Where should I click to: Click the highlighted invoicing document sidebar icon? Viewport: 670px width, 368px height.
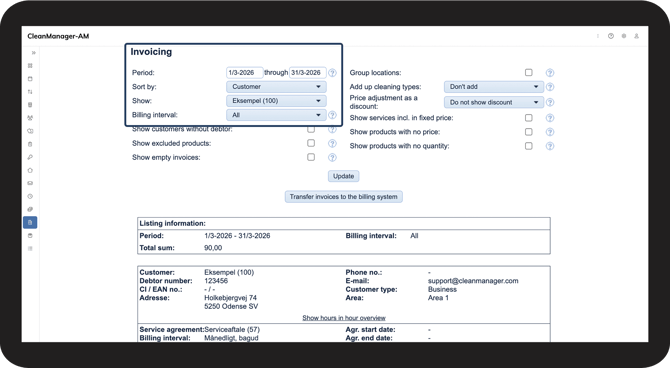tap(30, 222)
